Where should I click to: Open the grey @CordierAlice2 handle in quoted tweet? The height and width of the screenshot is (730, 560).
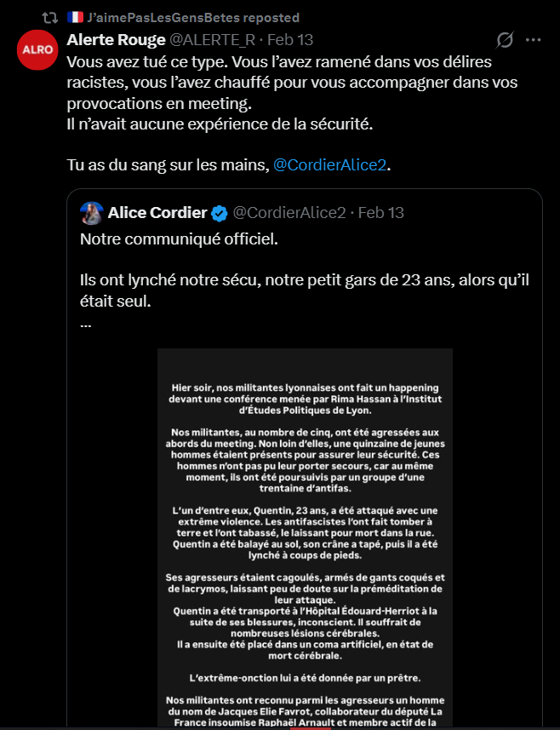click(x=289, y=212)
